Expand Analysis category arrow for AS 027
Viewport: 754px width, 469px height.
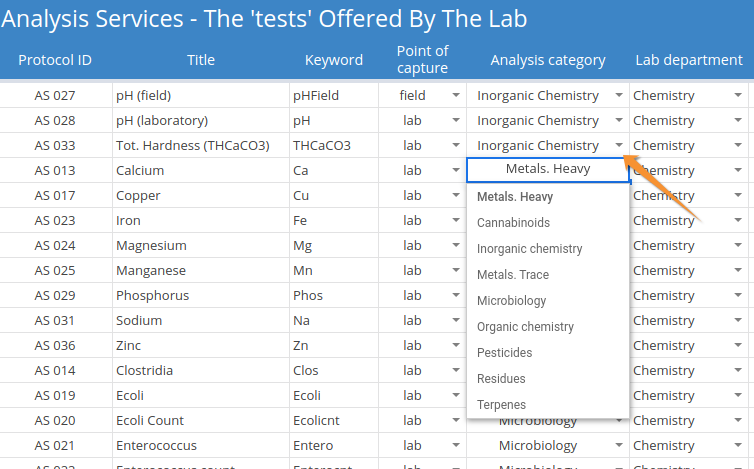tap(619, 96)
